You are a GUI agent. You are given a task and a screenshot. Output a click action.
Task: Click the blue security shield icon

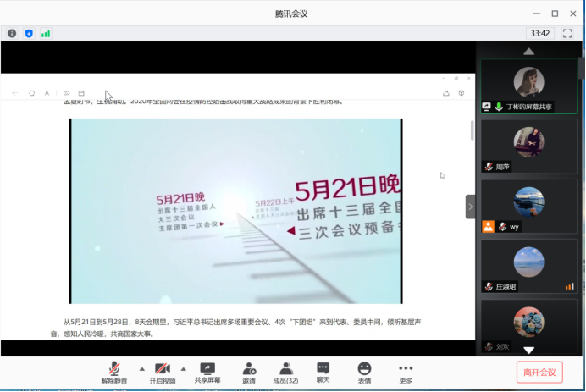29,34
